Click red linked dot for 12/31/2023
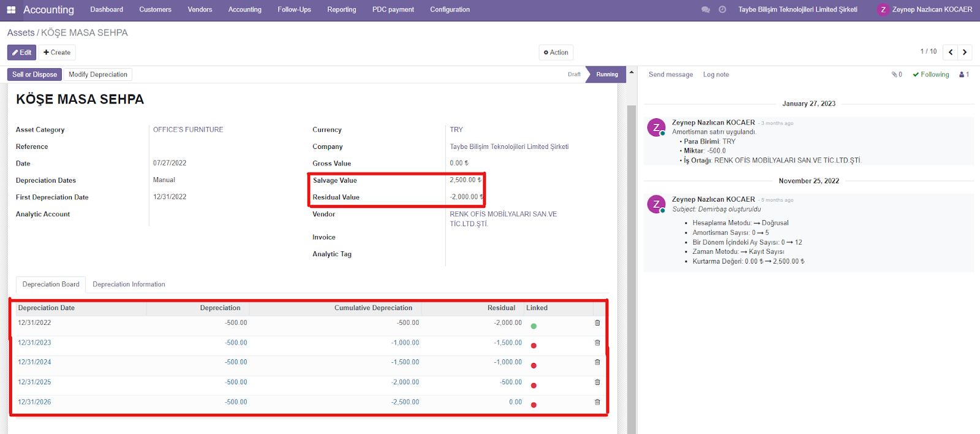Screen dimensions: 980x434 [x=533, y=346]
